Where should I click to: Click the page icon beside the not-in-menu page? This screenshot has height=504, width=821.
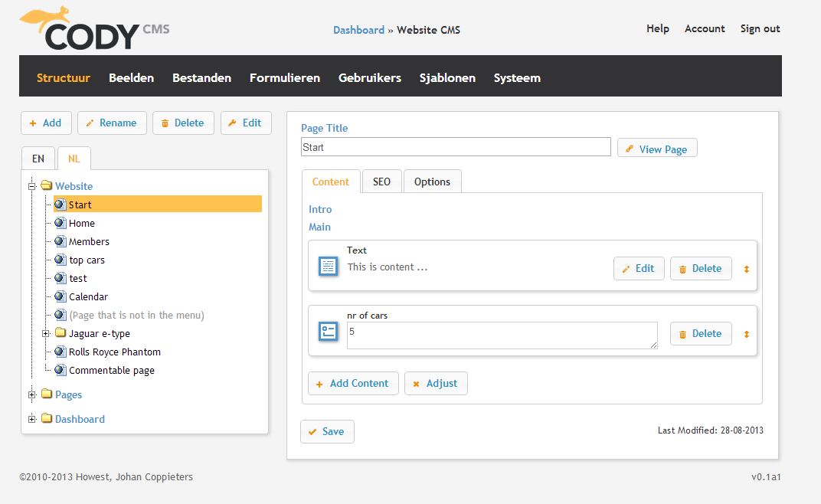[61, 314]
